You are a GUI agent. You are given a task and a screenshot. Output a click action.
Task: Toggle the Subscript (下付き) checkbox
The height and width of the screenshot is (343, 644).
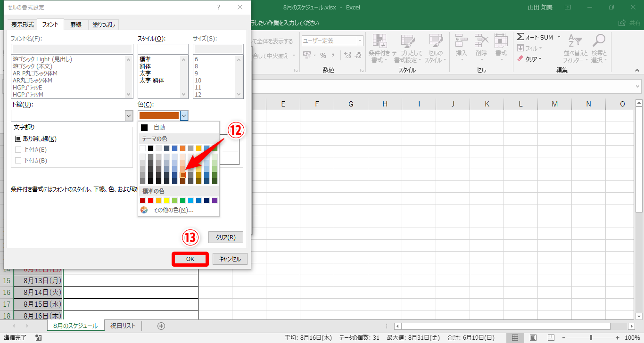click(18, 161)
